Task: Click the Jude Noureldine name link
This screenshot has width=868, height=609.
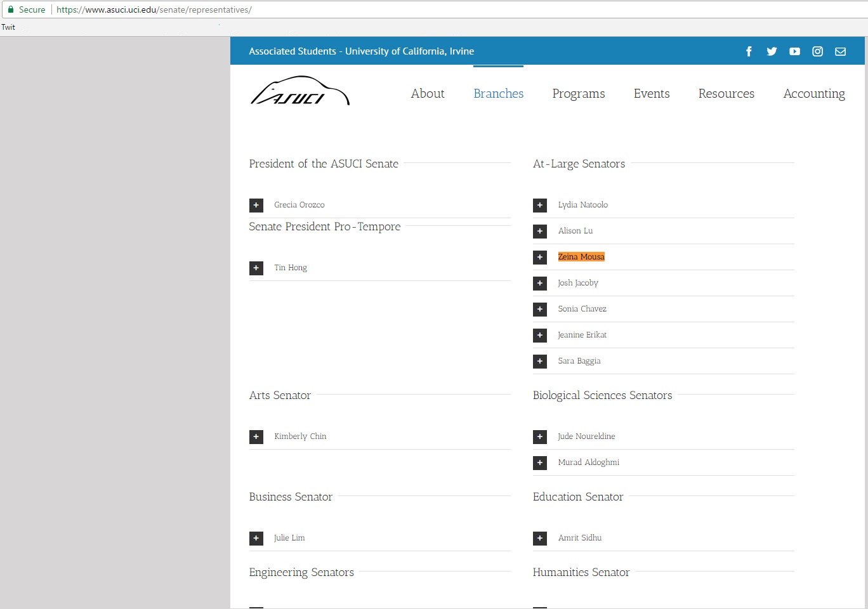Action: tap(586, 436)
